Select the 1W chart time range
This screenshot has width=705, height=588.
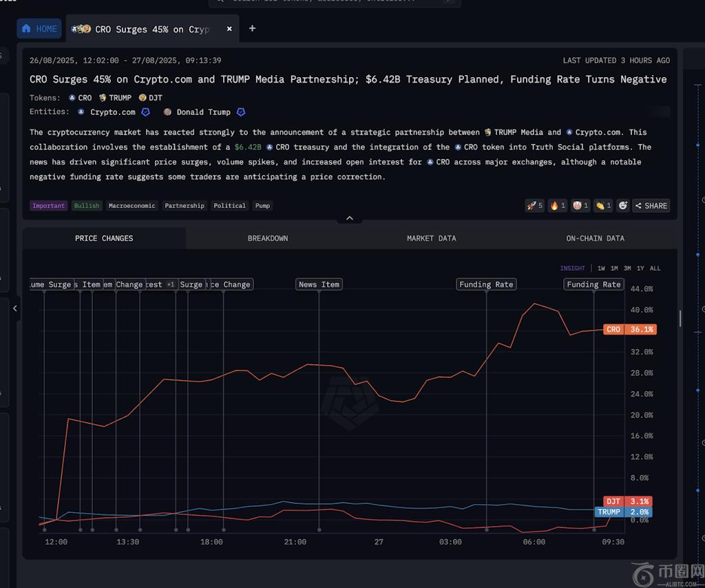coord(601,269)
